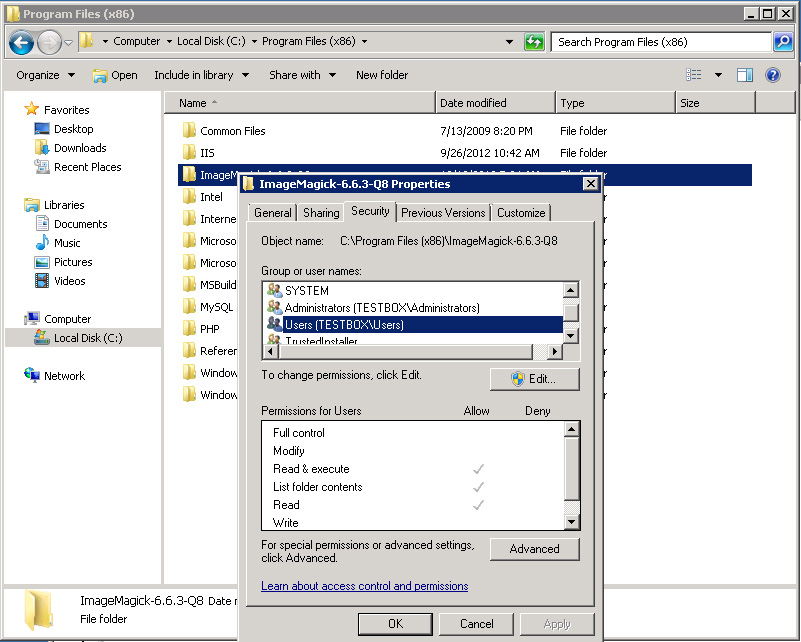The image size is (801, 642).
Task: Click the permissions list scroll down arrow
Action: coord(572,521)
